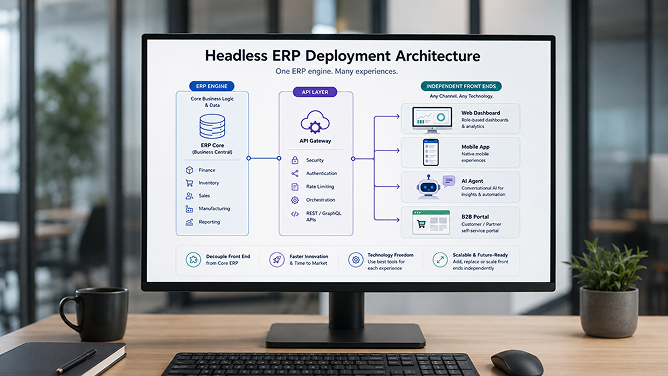
Task: Click the REST / GraphQL code brackets icon
Action: pos(295,214)
